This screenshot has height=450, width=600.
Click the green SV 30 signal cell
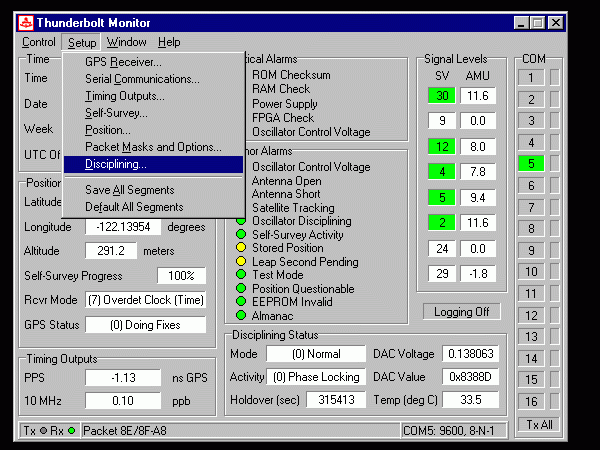pyautogui.click(x=442, y=95)
